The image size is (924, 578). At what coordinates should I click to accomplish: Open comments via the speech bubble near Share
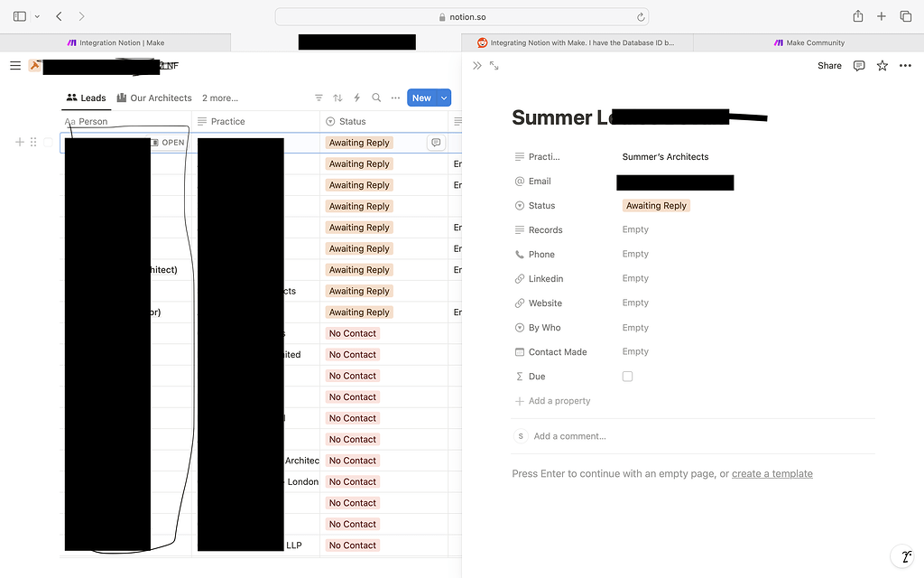coord(858,65)
